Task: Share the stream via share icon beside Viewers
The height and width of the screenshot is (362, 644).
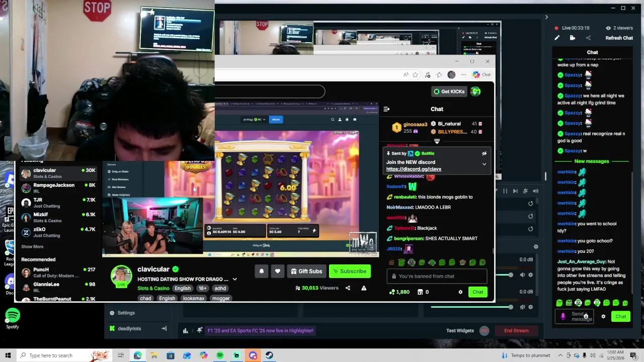Action: pyautogui.click(x=348, y=288)
